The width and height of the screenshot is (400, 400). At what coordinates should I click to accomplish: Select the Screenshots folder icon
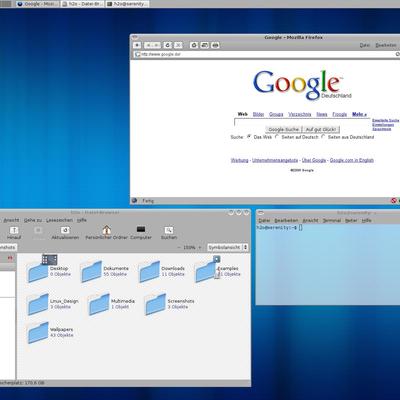point(155,304)
